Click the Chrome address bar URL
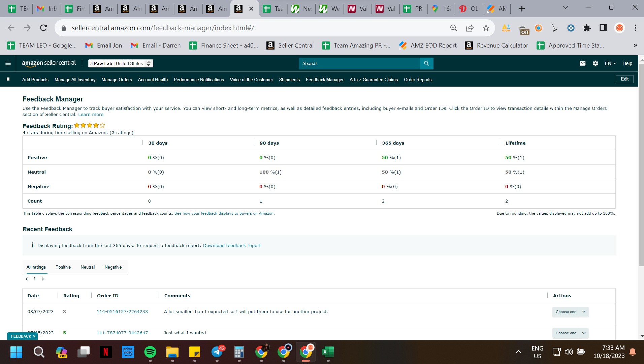The height and width of the screenshot is (364, 644). coord(163,28)
